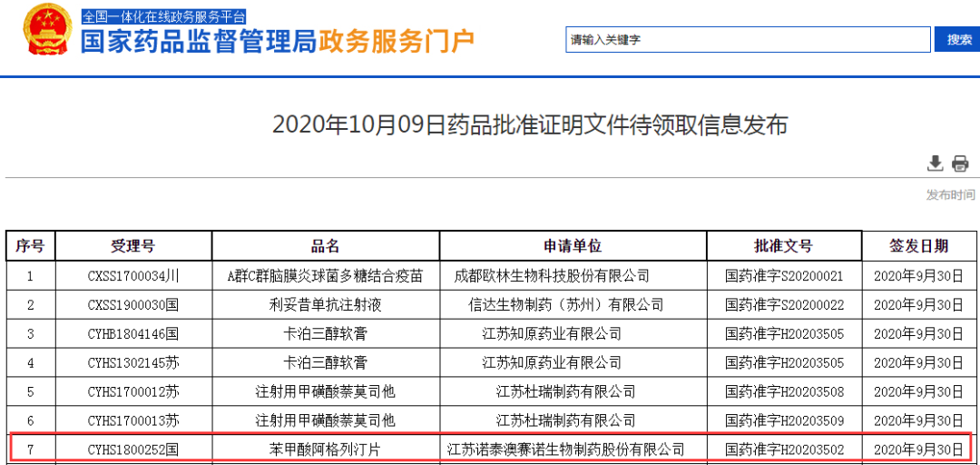The image size is (980, 465).
Task: Click the keyword search input field
Action: [x=748, y=39]
